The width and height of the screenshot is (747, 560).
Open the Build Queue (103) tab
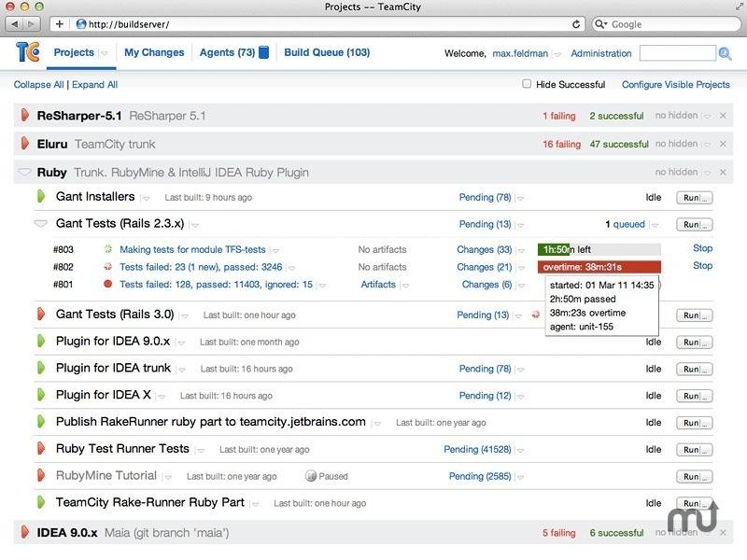[327, 52]
